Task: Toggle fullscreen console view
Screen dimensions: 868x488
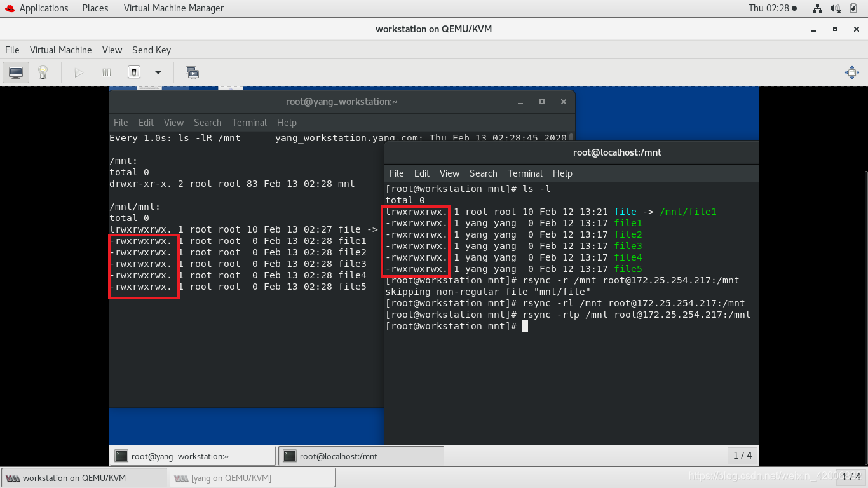Action: [851, 72]
